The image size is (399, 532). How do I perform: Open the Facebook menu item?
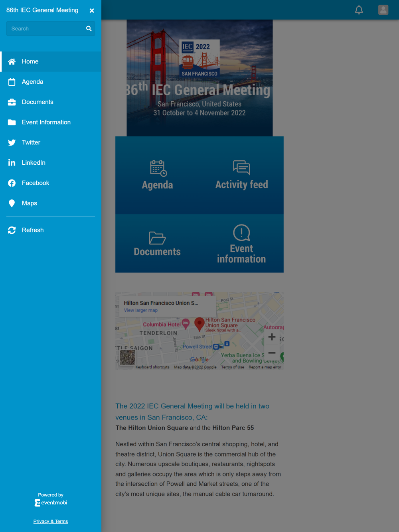tap(51, 183)
